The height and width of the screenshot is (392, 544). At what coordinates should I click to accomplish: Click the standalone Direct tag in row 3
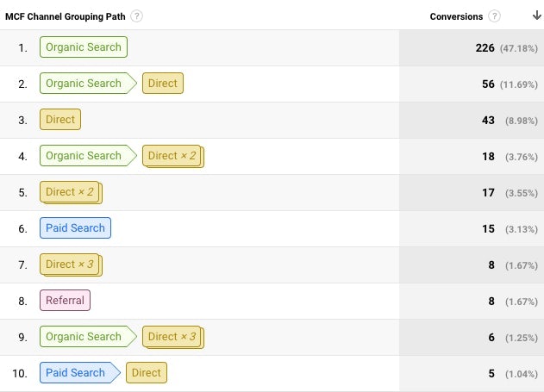point(59,120)
